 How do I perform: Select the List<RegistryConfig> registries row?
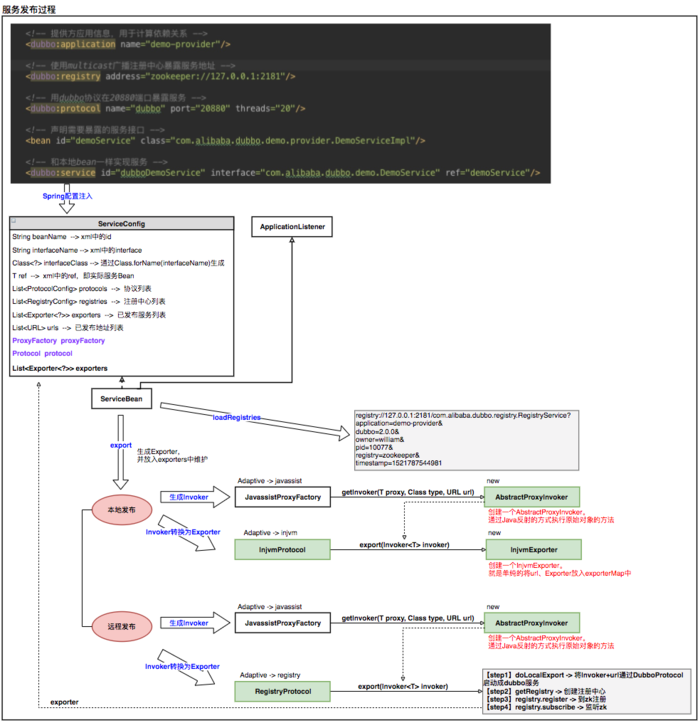point(89,302)
